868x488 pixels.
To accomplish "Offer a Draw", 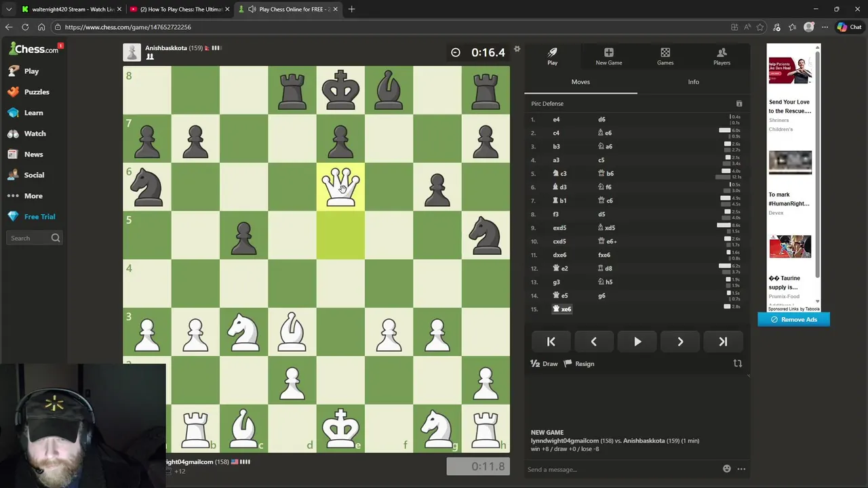I will tap(544, 364).
